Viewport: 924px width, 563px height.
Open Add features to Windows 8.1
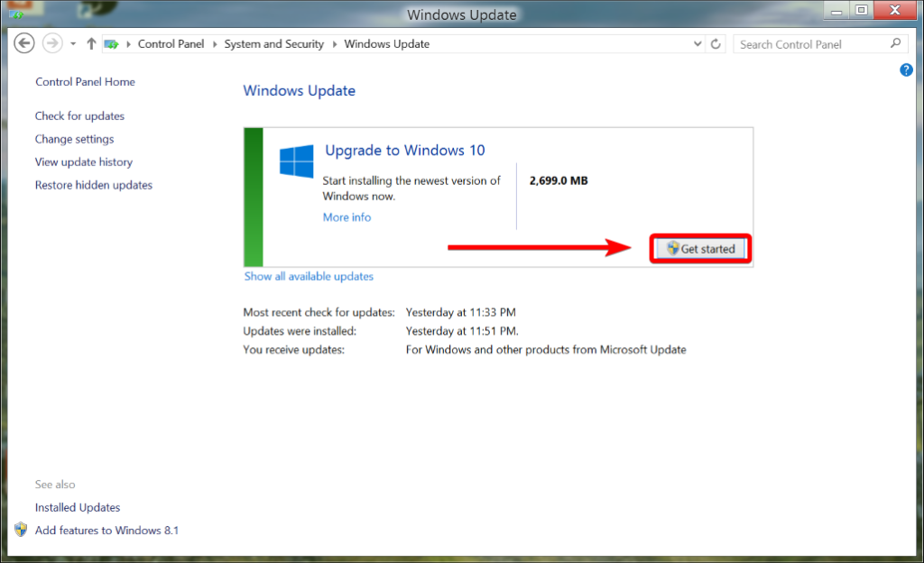coord(106,531)
